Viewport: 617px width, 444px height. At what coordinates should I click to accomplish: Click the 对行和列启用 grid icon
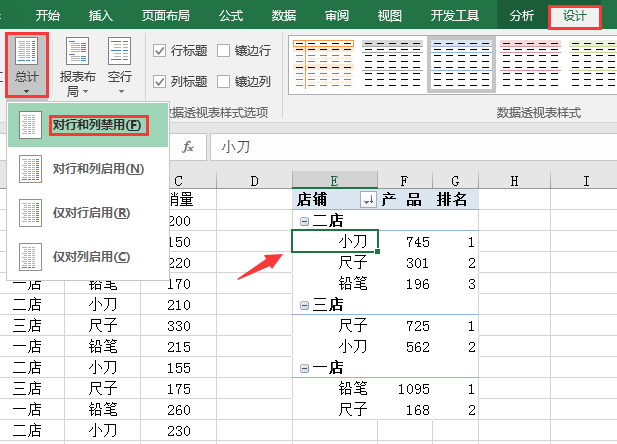tap(30, 169)
